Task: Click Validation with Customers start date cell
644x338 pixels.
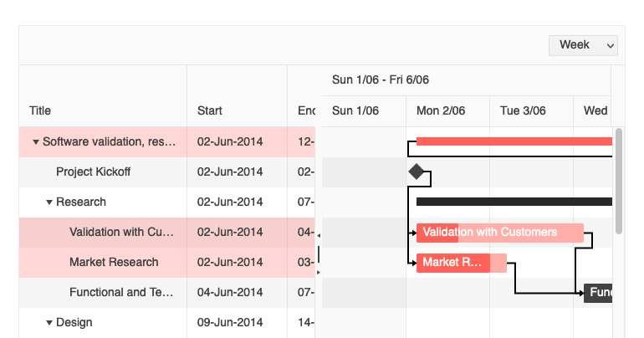Action: (x=230, y=233)
